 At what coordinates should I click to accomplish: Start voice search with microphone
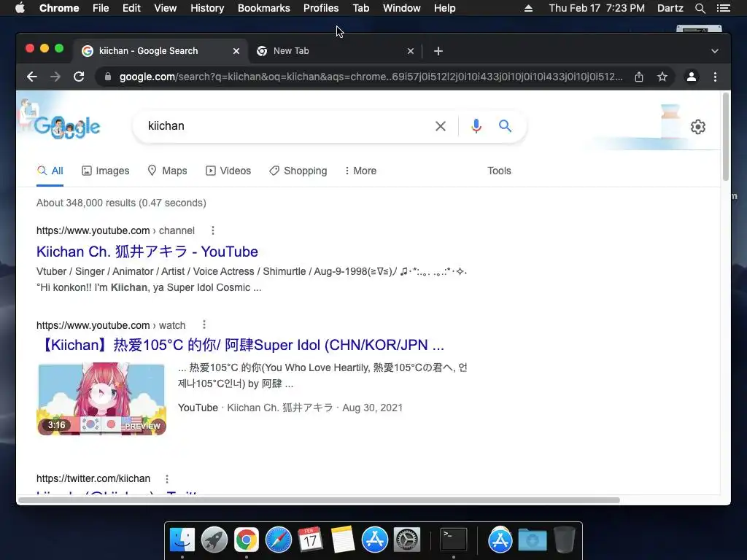476,126
